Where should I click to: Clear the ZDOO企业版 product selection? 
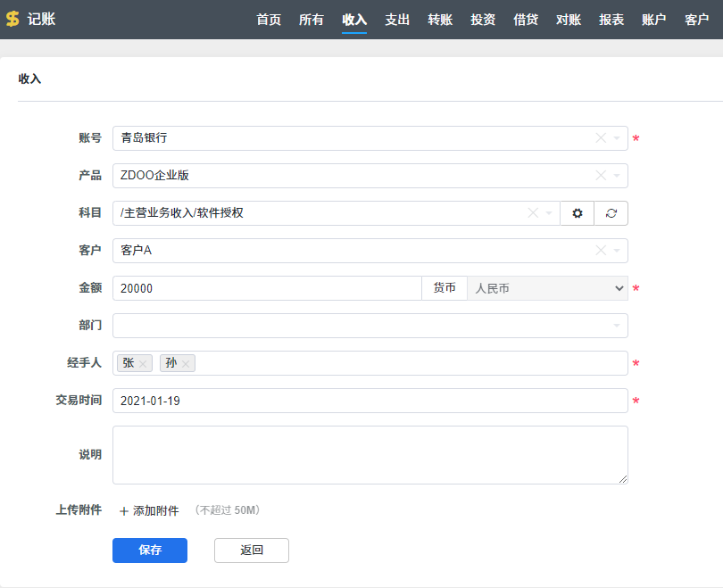tap(601, 175)
